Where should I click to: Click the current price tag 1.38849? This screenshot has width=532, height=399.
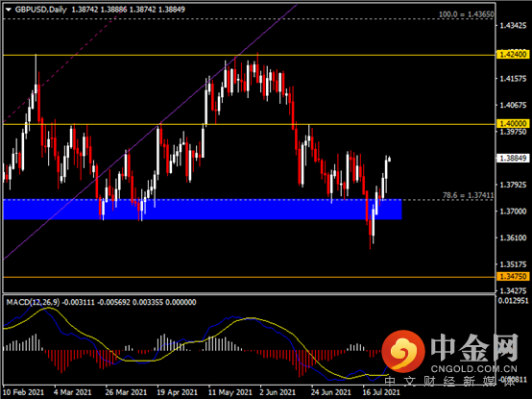[x=513, y=159]
